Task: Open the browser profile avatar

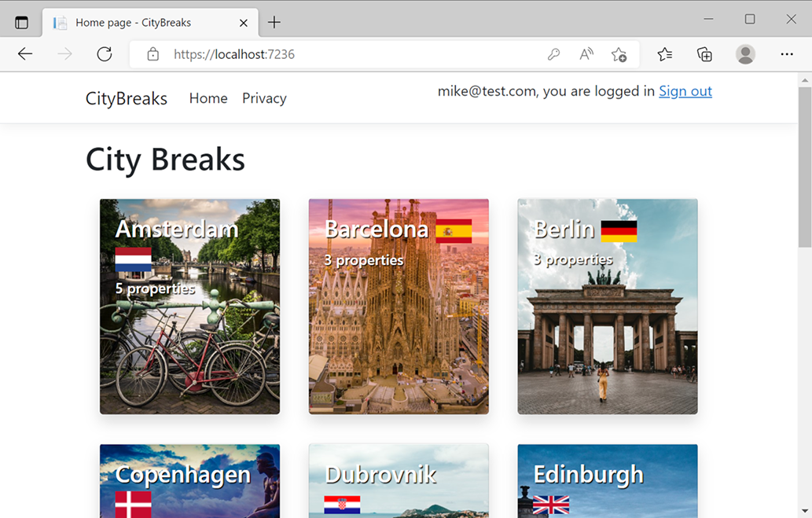Action: (745, 54)
